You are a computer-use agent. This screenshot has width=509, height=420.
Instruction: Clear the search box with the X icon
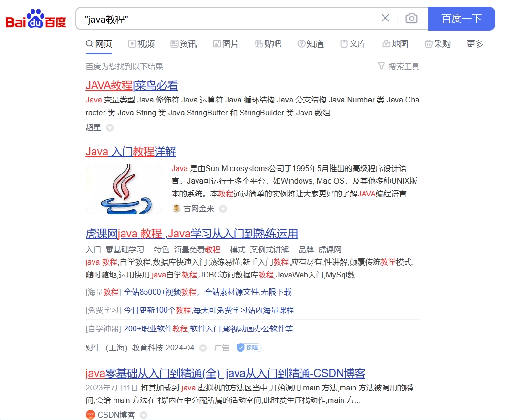pyautogui.click(x=385, y=18)
